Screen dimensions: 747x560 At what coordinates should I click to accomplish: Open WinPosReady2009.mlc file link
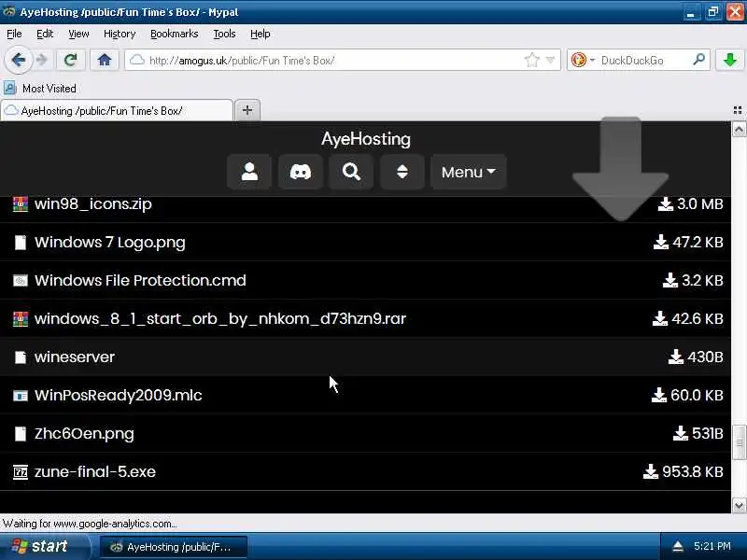coord(119,395)
